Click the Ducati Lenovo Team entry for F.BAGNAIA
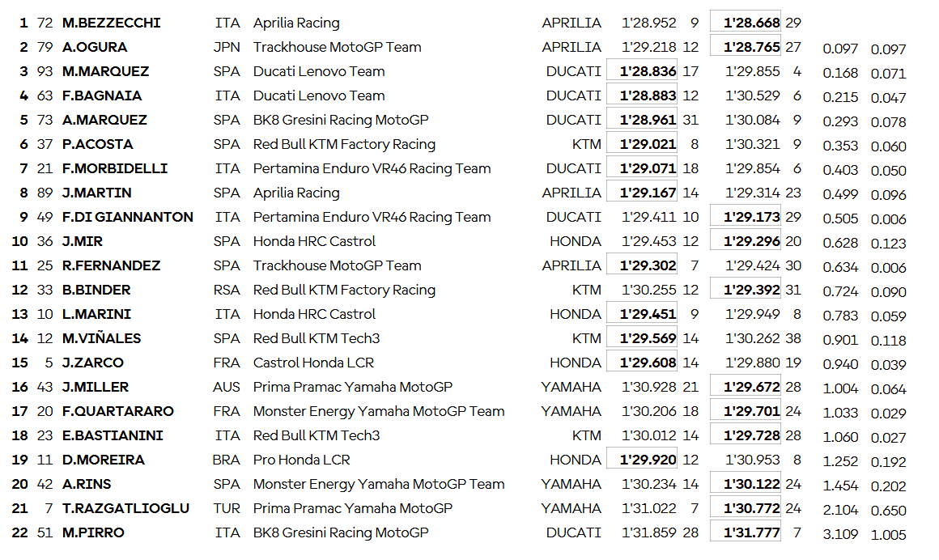The height and width of the screenshot is (560, 939). click(x=319, y=95)
